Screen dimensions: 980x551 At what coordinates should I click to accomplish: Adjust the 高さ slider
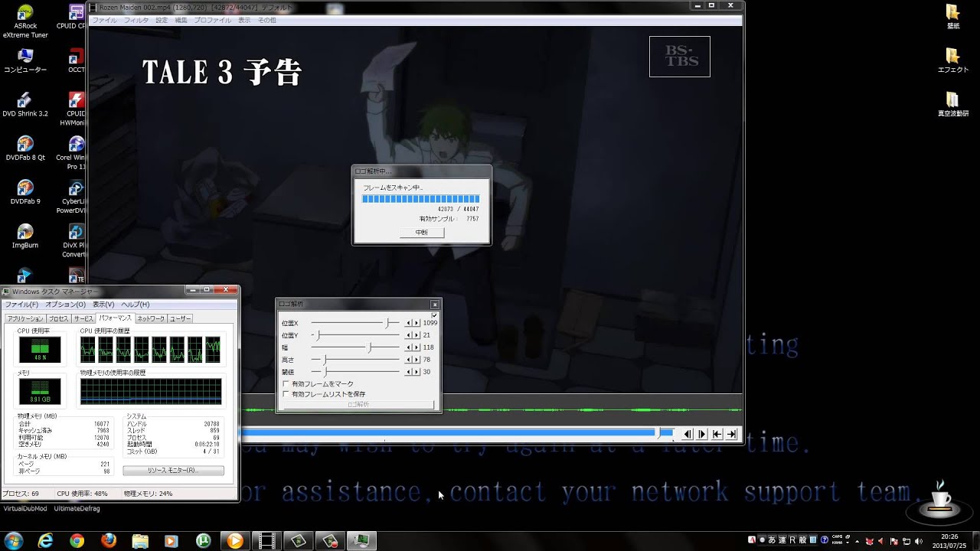tap(355, 360)
